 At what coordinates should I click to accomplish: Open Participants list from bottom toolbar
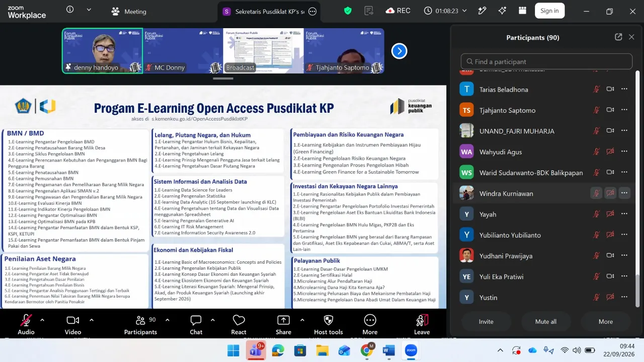coord(140,324)
